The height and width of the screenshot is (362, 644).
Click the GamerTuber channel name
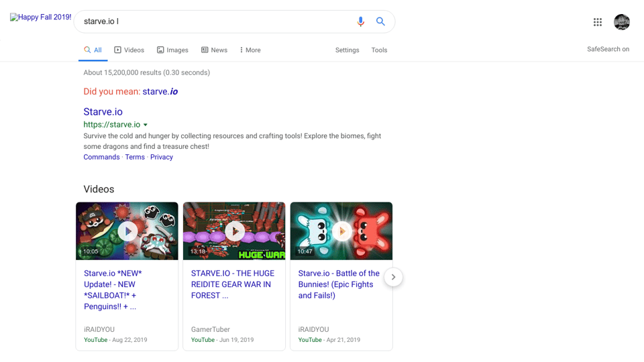210,330
